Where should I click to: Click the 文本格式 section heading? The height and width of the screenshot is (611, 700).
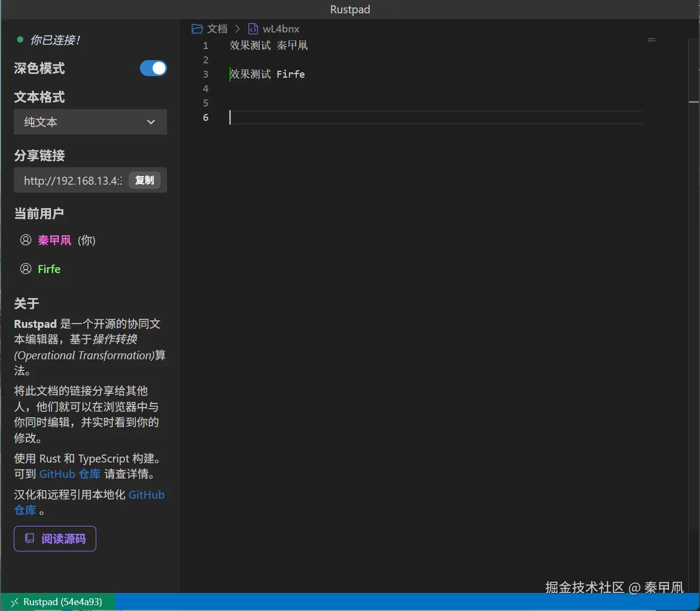click(x=39, y=97)
